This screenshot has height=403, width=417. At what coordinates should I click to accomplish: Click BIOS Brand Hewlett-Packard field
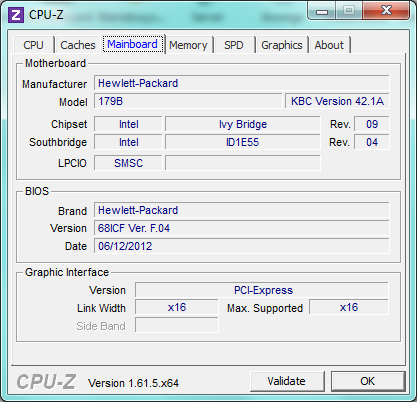[x=242, y=210]
